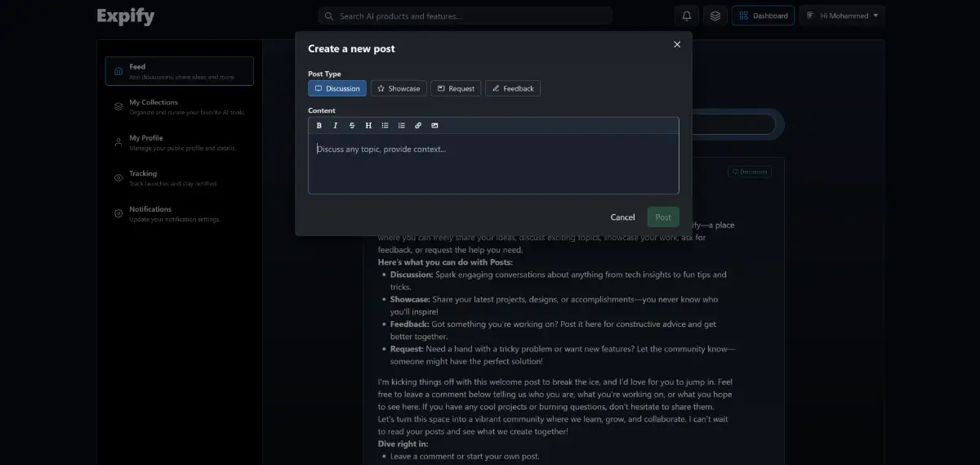Insert an image into the post

434,125
